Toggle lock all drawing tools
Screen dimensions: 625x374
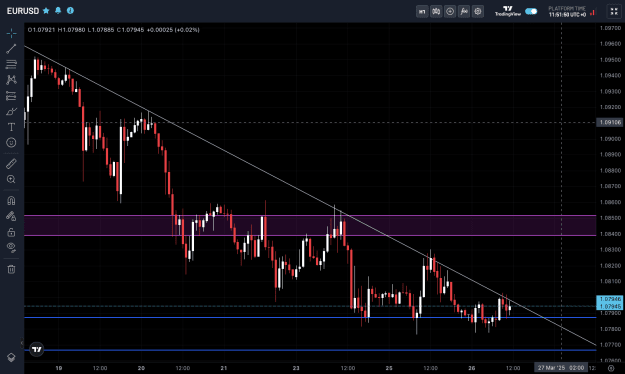[11, 232]
